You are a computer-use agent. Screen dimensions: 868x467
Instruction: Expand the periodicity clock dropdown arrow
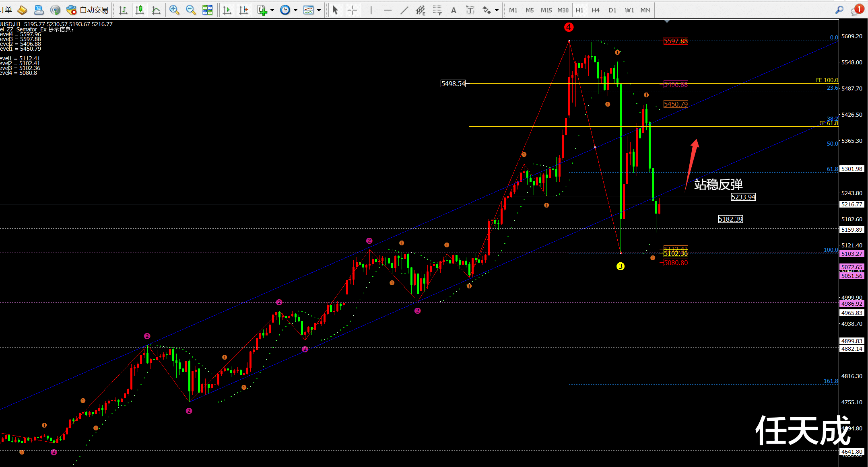click(296, 10)
